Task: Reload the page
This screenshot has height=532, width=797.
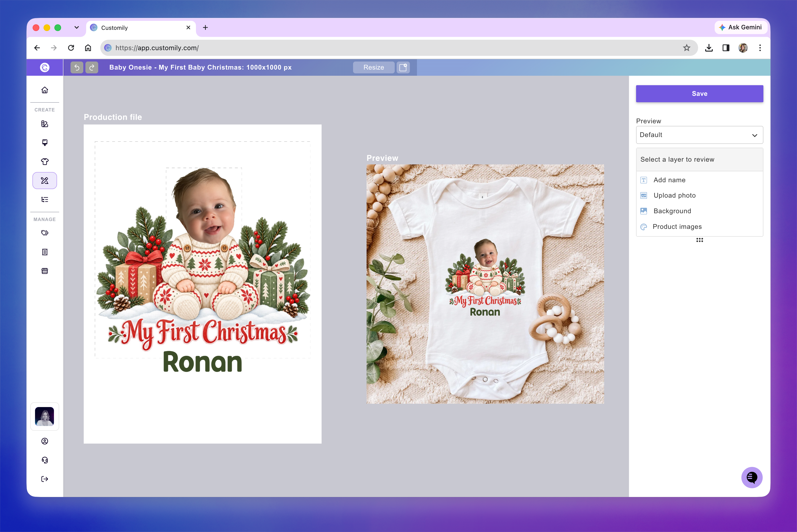Action: pyautogui.click(x=71, y=48)
